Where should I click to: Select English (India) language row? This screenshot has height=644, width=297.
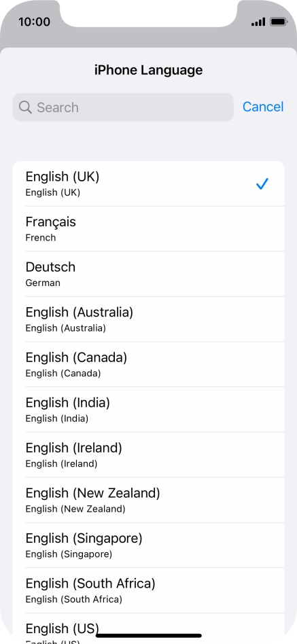pyautogui.click(x=148, y=410)
